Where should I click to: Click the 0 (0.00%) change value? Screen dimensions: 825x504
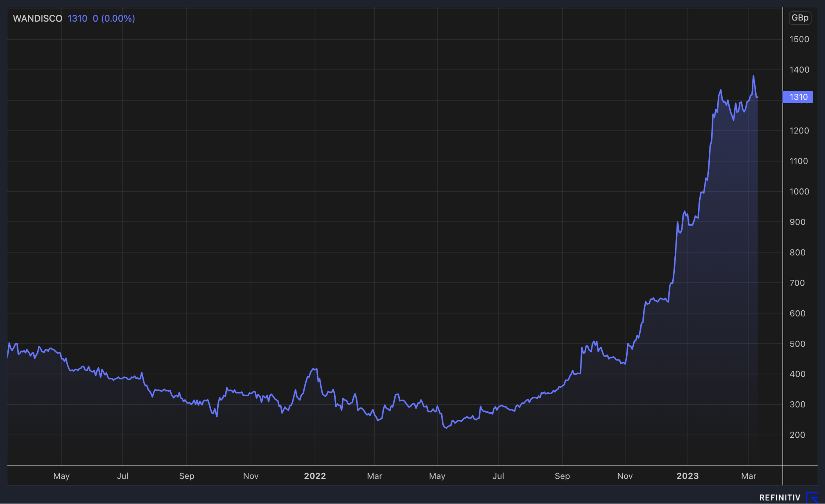(114, 18)
